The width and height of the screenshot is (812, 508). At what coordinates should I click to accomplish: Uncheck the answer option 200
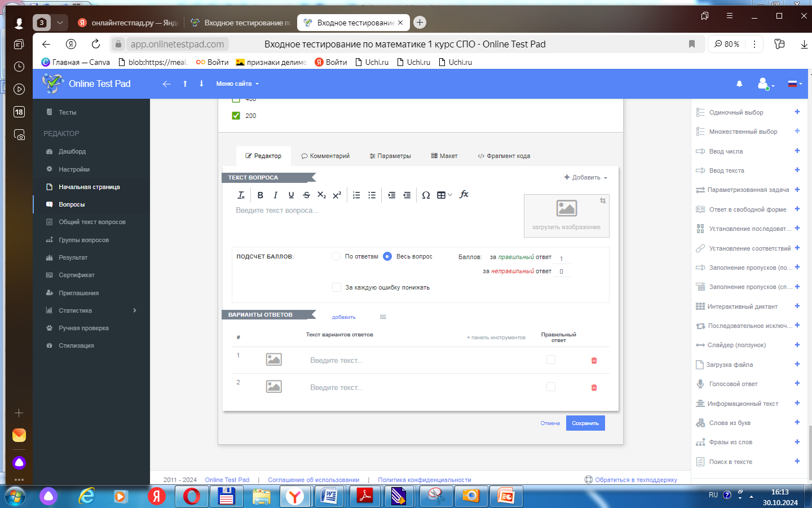click(236, 116)
